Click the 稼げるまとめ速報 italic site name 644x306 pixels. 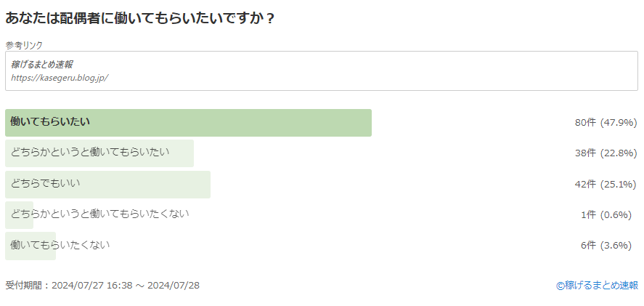[42, 65]
